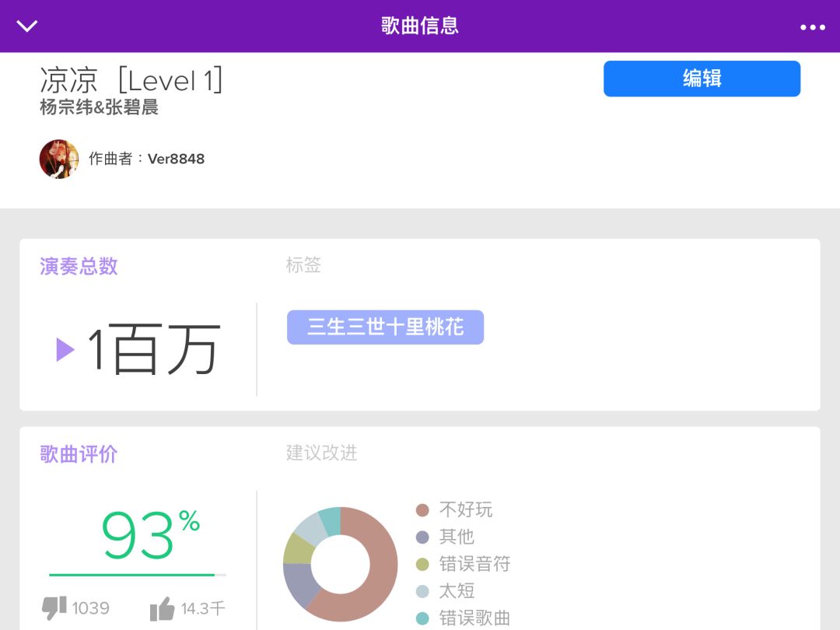Tap the purple play triangle beside 1百万
The height and width of the screenshot is (630, 840).
(x=65, y=350)
